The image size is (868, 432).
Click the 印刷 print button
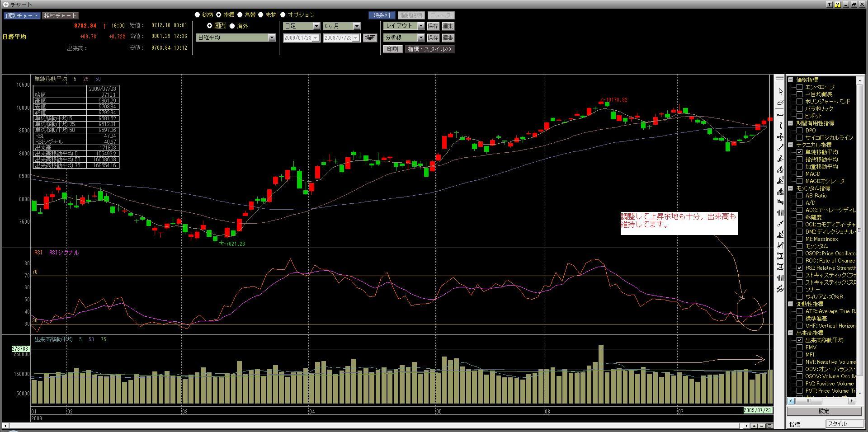392,49
